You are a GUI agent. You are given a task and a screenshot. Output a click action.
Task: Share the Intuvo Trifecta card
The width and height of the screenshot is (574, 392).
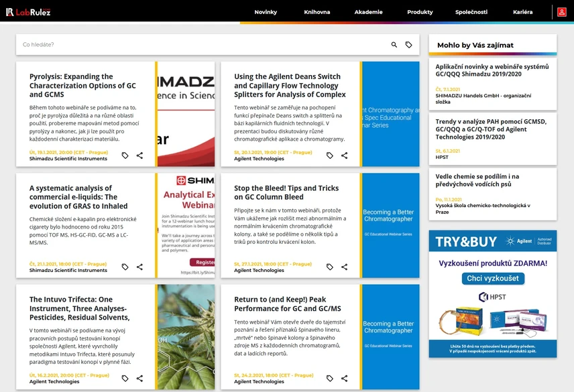[x=140, y=379]
